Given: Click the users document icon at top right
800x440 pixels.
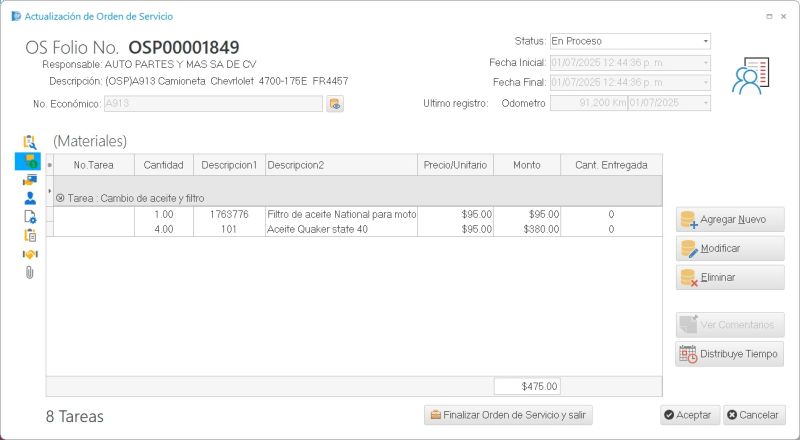Looking at the screenshot, I should tap(751, 76).
